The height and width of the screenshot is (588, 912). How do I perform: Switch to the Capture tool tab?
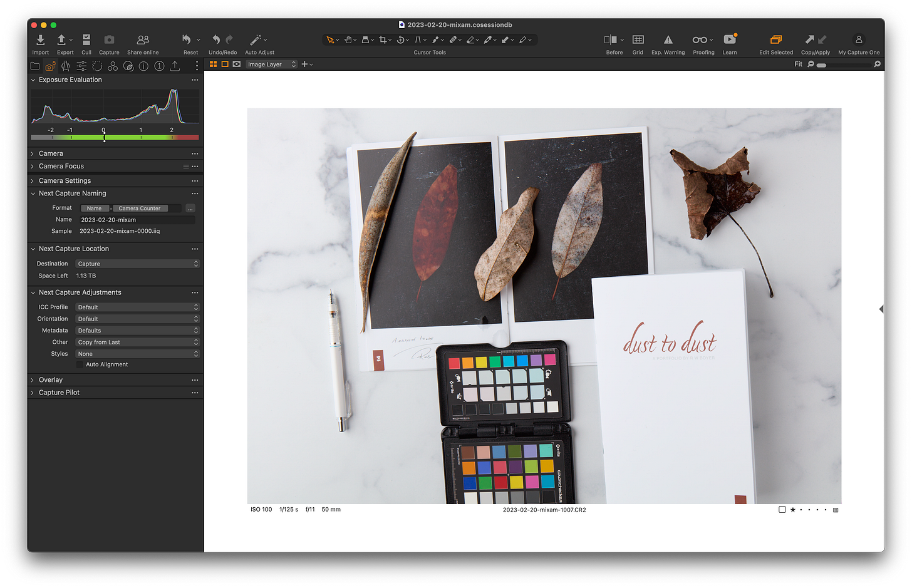coord(50,66)
